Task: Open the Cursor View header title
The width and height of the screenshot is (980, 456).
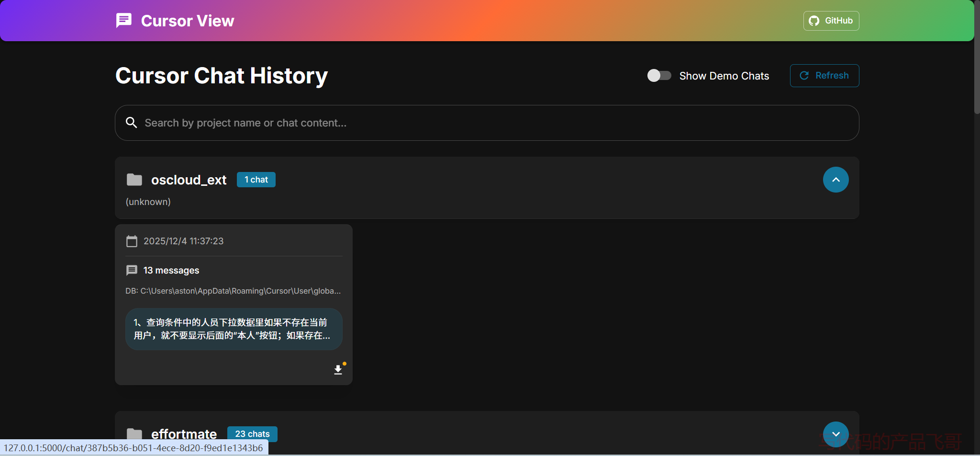Action: [x=187, y=21]
